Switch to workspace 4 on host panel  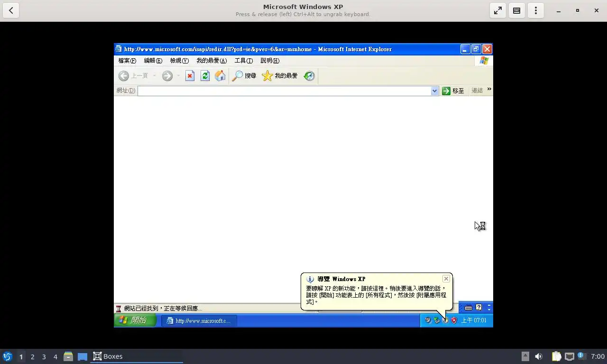pyautogui.click(x=55, y=356)
